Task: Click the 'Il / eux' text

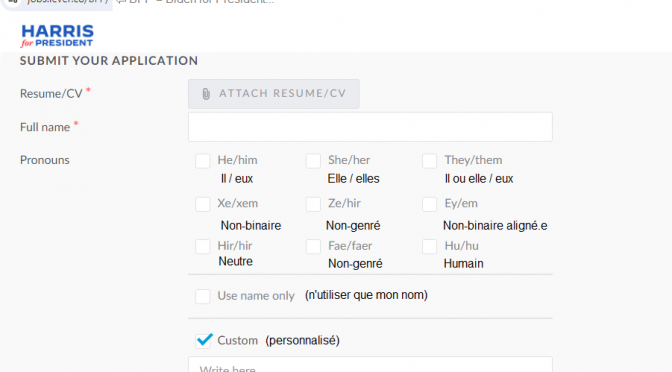Action: pos(237,179)
